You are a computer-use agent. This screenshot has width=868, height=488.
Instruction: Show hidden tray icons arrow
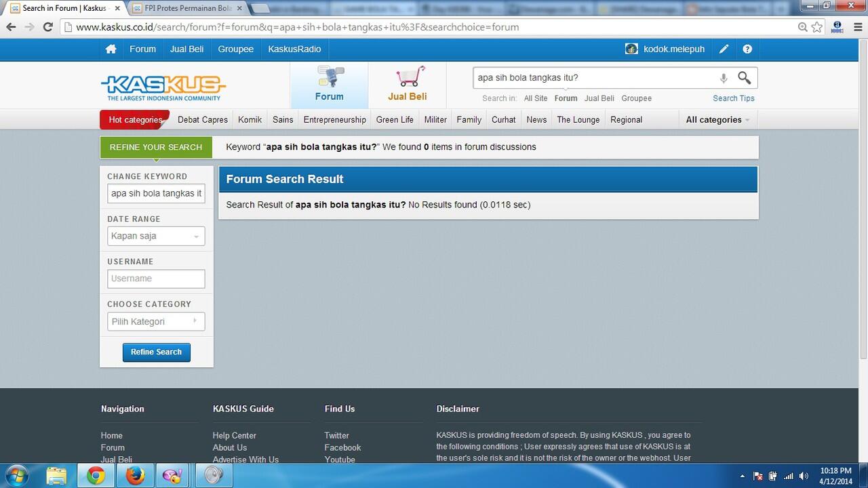click(x=742, y=476)
